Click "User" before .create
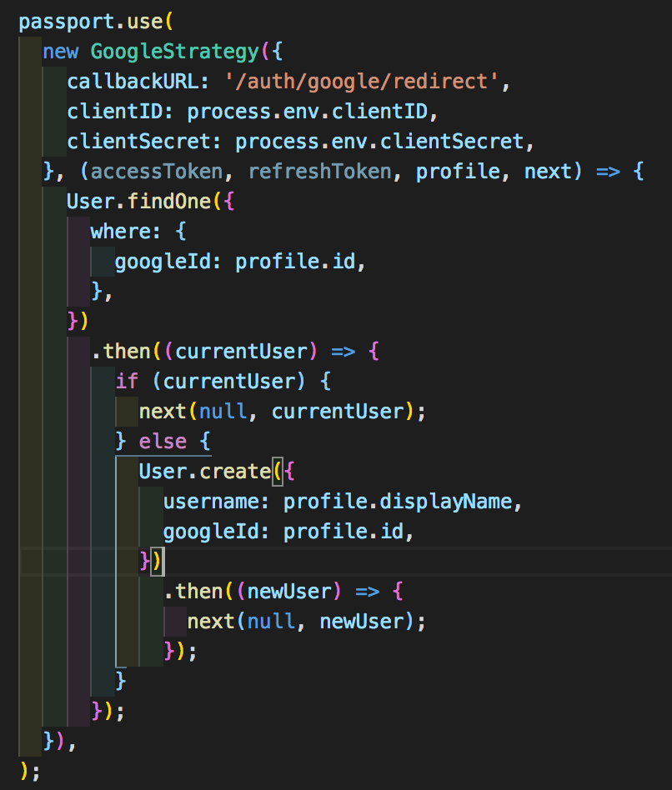Image resolution: width=672 pixels, height=790 pixels. (x=163, y=472)
